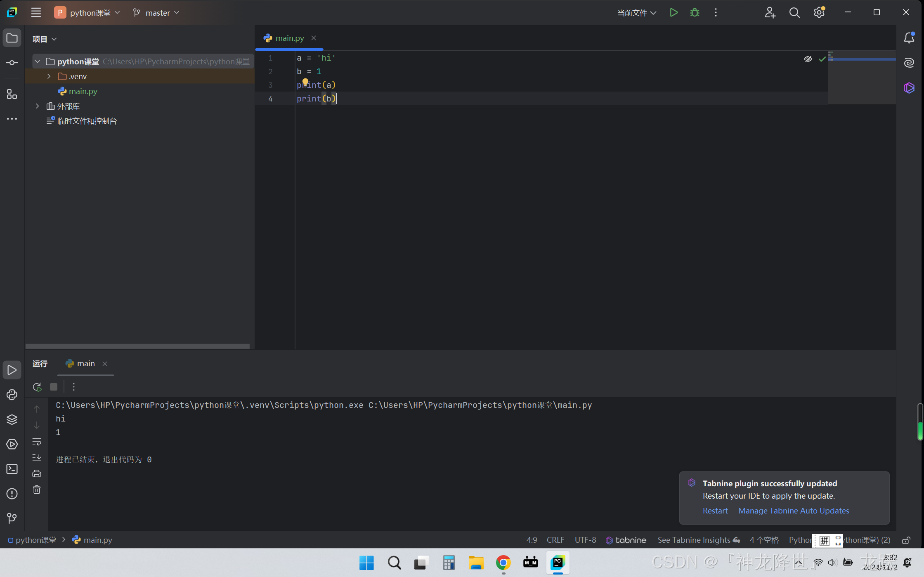This screenshot has height=577, width=924.
Task: Start debugging with the bug icon
Action: [695, 12]
